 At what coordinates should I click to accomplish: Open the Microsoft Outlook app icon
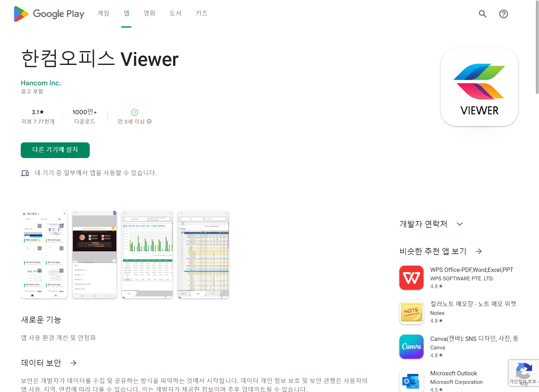point(411,381)
